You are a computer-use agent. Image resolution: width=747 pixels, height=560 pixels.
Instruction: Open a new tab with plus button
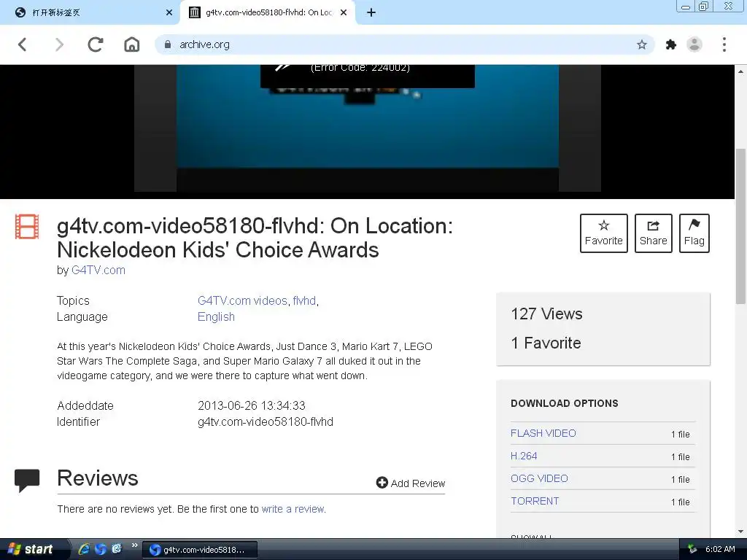click(x=371, y=12)
